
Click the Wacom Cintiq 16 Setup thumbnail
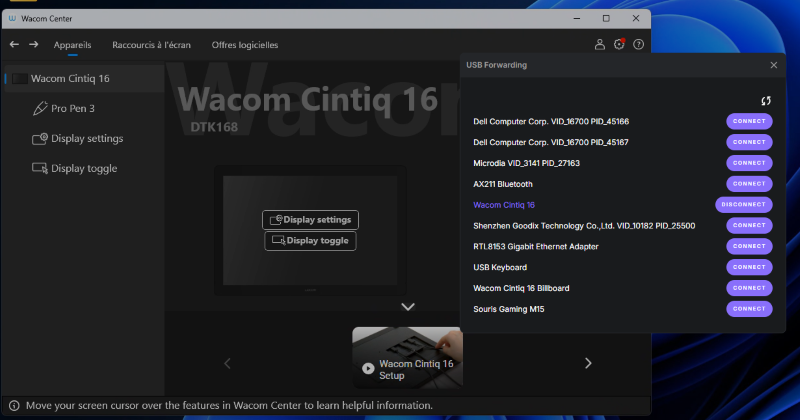pyautogui.click(x=408, y=358)
